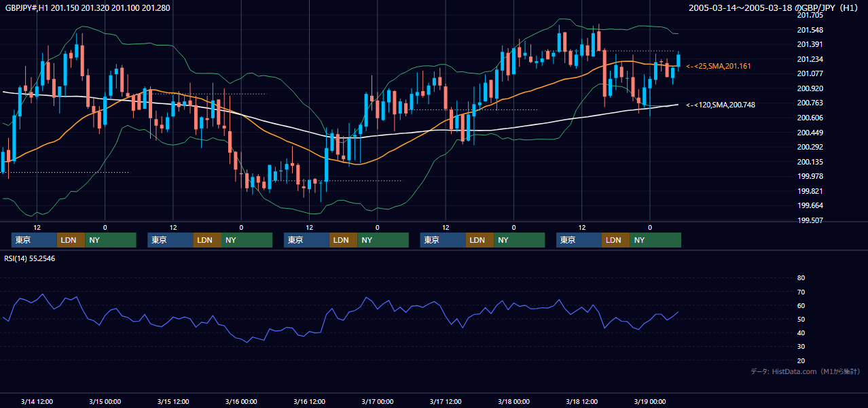Select the 東京 session block above 3/14 12:00

(x=34, y=240)
